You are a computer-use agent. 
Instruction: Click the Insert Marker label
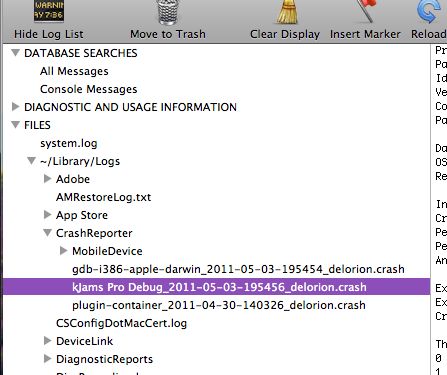[365, 34]
